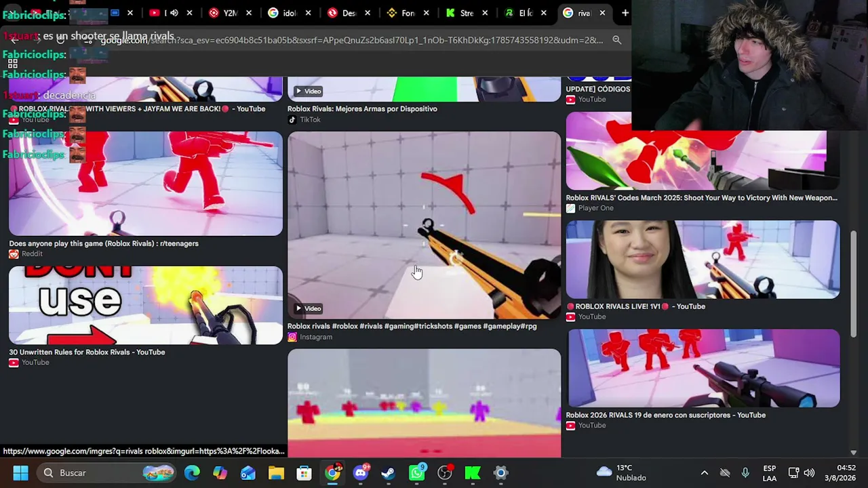The width and height of the screenshot is (868, 488).
Task: Open the clock and date flyout
Action: point(841,472)
